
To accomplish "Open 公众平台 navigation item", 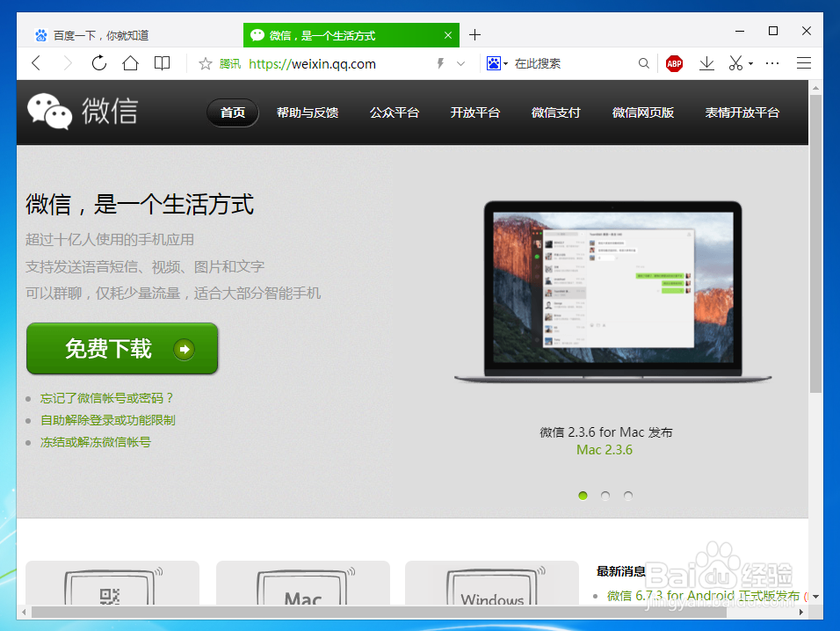I will pyautogui.click(x=395, y=112).
